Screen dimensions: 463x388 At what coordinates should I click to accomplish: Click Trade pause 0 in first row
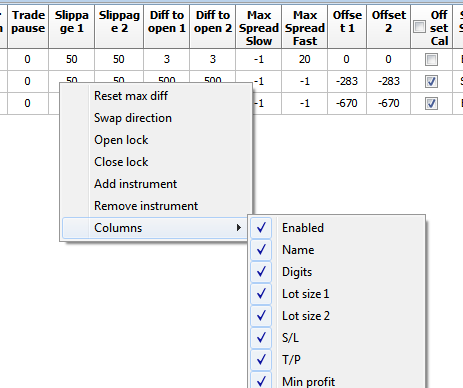coord(28,59)
